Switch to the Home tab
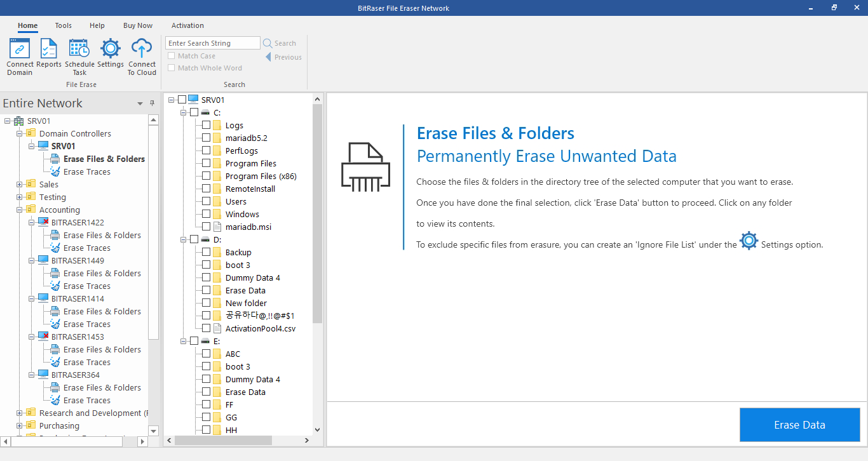Viewport: 868px width, 461px height. click(x=27, y=25)
